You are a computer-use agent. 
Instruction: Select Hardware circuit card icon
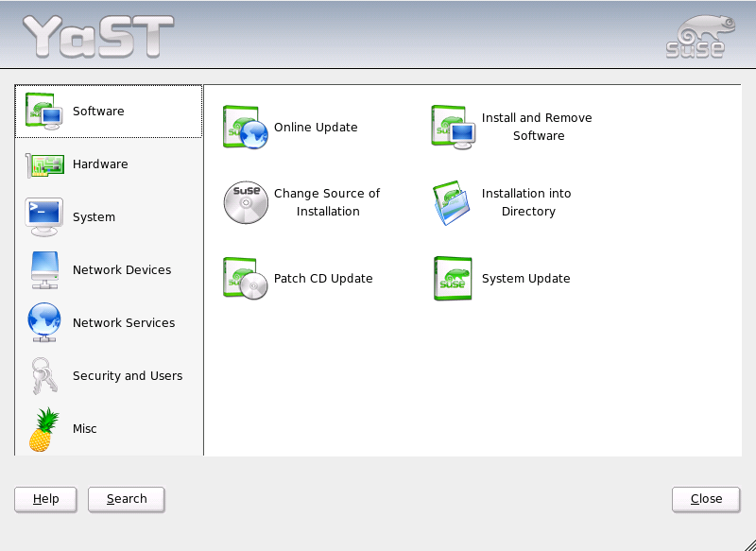click(44, 165)
